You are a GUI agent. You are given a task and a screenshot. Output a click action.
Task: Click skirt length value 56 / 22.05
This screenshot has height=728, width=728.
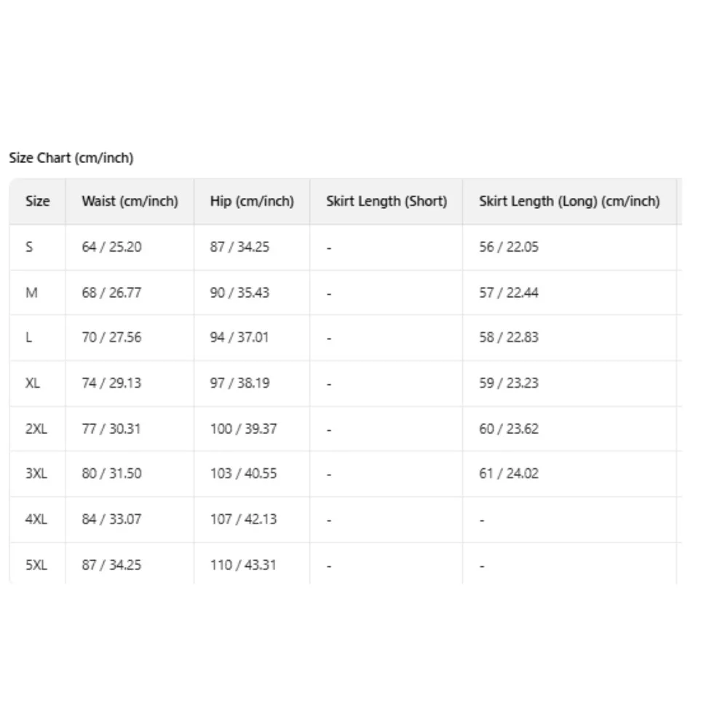[x=509, y=247]
